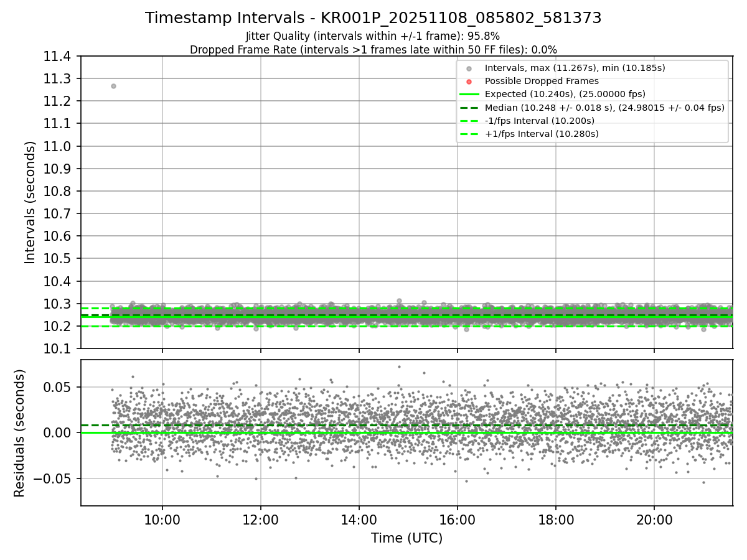Click the plot title 'Timestamp Intervals - KR001P_20251108_085802_581373'
The height and width of the screenshot is (560, 747).
[x=374, y=18]
